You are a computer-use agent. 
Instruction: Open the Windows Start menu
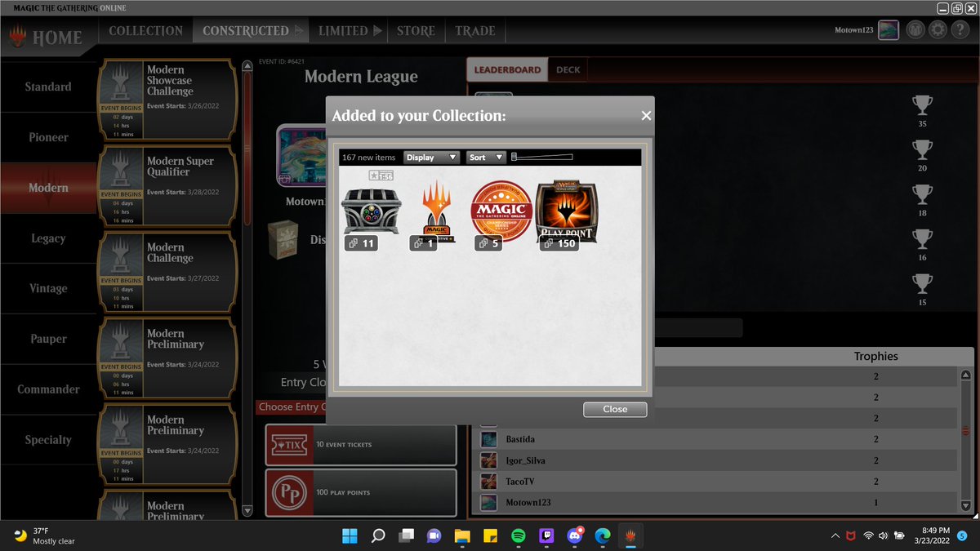(350, 535)
